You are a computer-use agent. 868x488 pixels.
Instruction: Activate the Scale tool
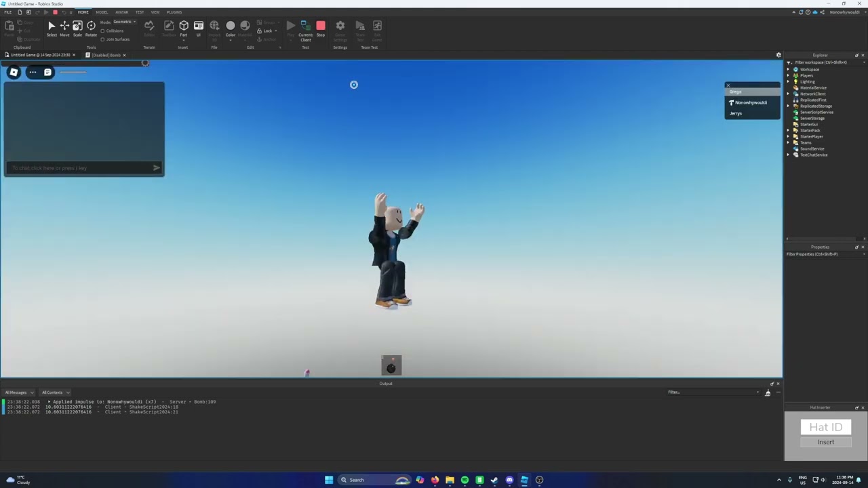coord(77,28)
